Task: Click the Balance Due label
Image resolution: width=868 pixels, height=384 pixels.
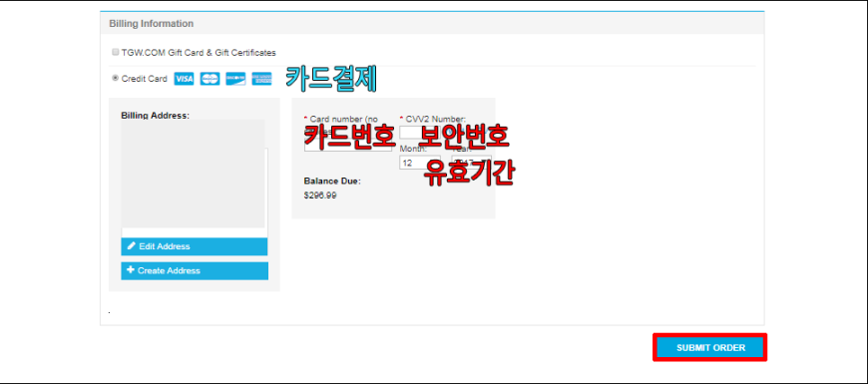Action: (x=332, y=181)
